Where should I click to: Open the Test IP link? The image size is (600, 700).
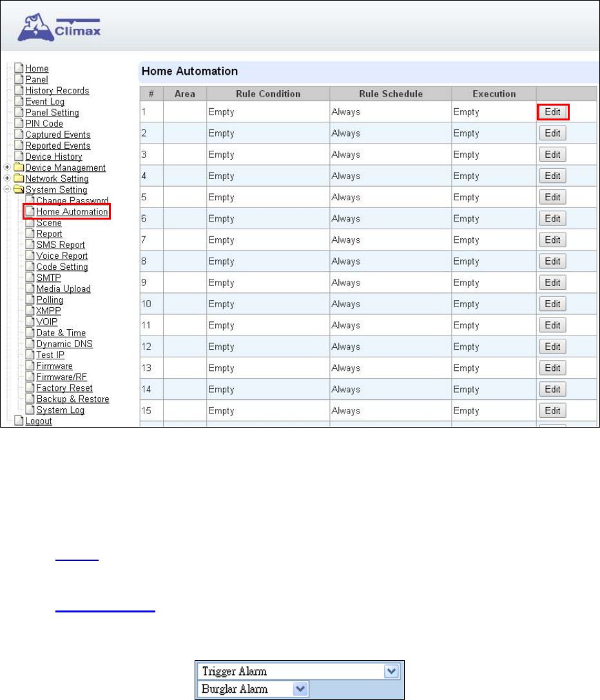point(50,355)
